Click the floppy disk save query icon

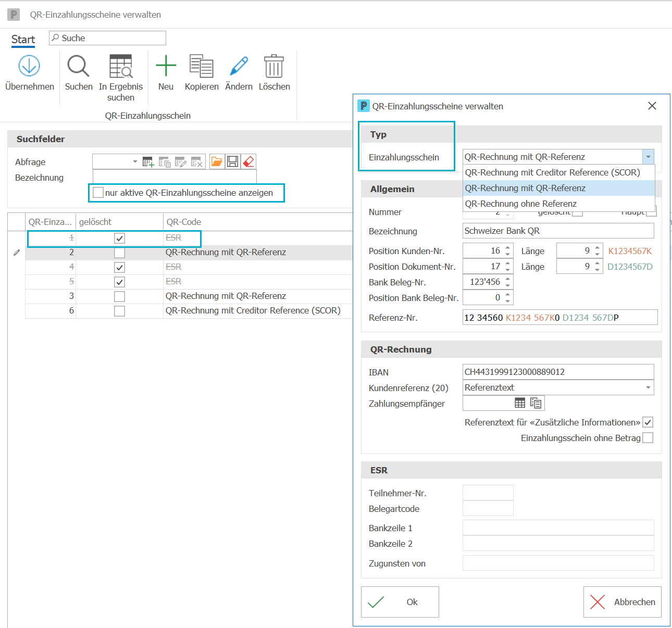(x=233, y=161)
